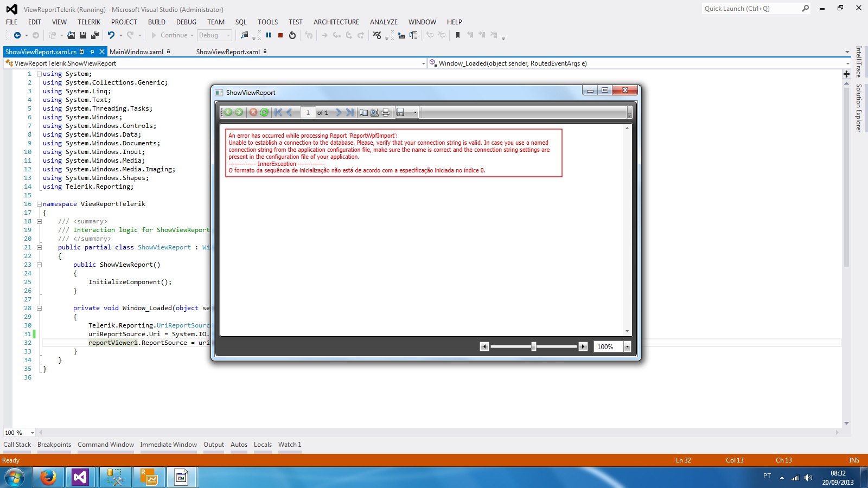Screen dimensions: 868x488
Task: Open the Call Stack panel tab
Action: point(17,445)
